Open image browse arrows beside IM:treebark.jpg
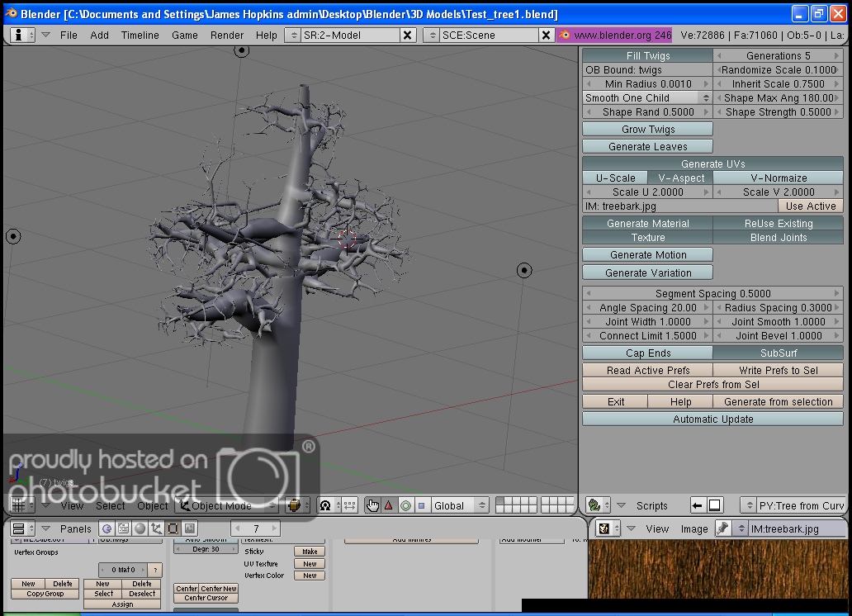 click(741, 528)
